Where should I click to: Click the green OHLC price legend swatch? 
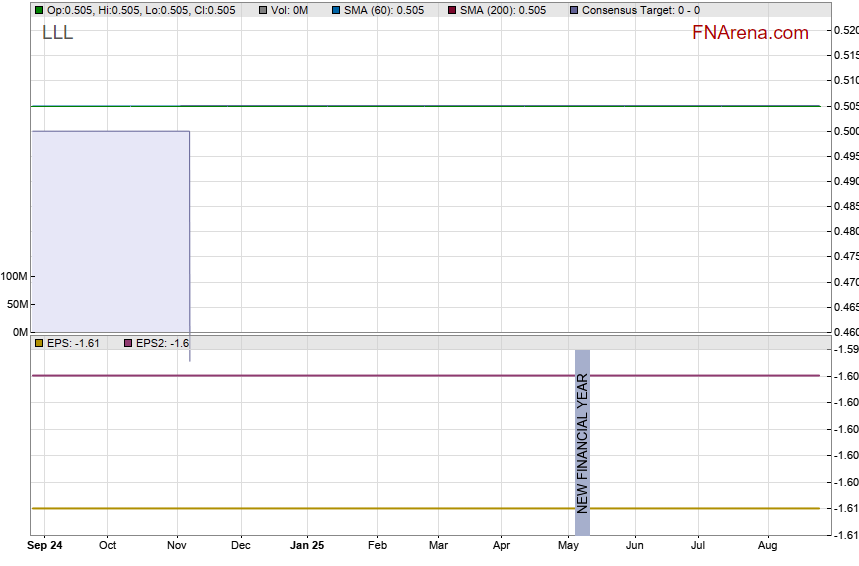pyautogui.click(x=39, y=10)
